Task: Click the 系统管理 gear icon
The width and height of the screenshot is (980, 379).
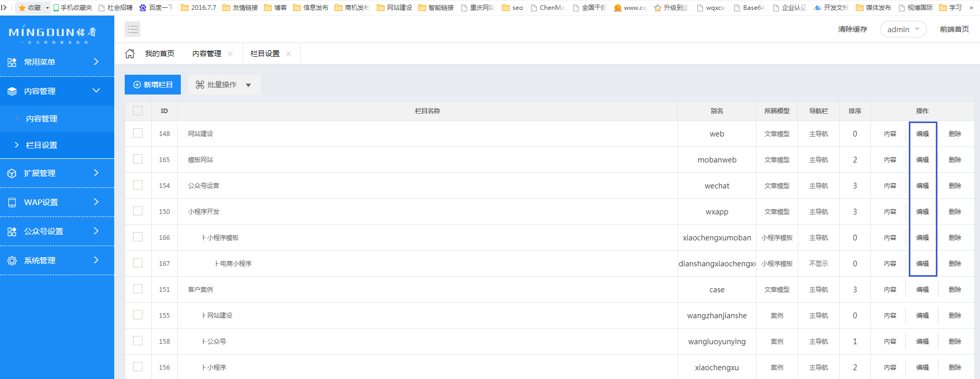Action: click(12, 261)
